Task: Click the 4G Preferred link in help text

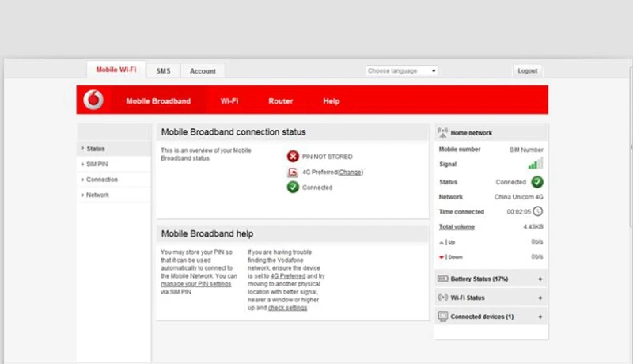Action: (288, 276)
